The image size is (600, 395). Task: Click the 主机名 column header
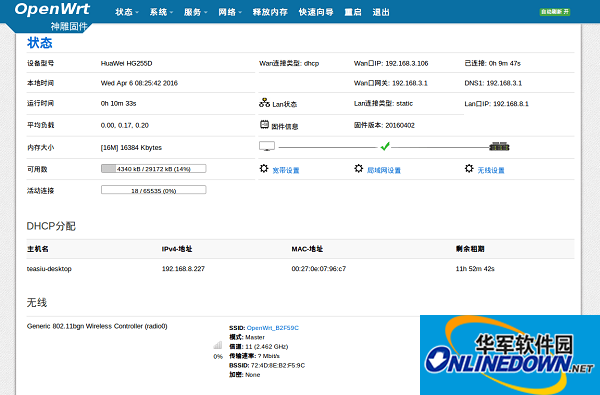click(38, 249)
